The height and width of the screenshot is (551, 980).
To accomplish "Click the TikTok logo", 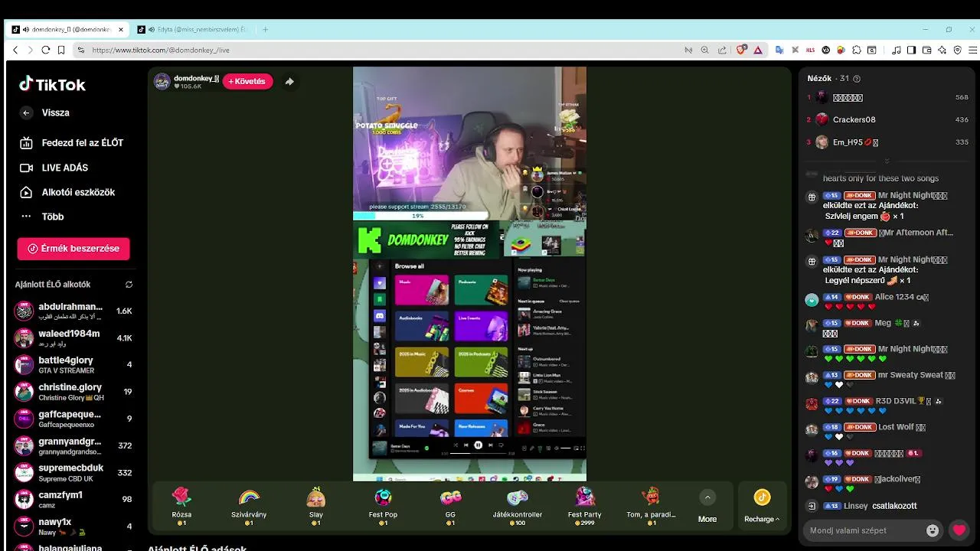I will (52, 84).
